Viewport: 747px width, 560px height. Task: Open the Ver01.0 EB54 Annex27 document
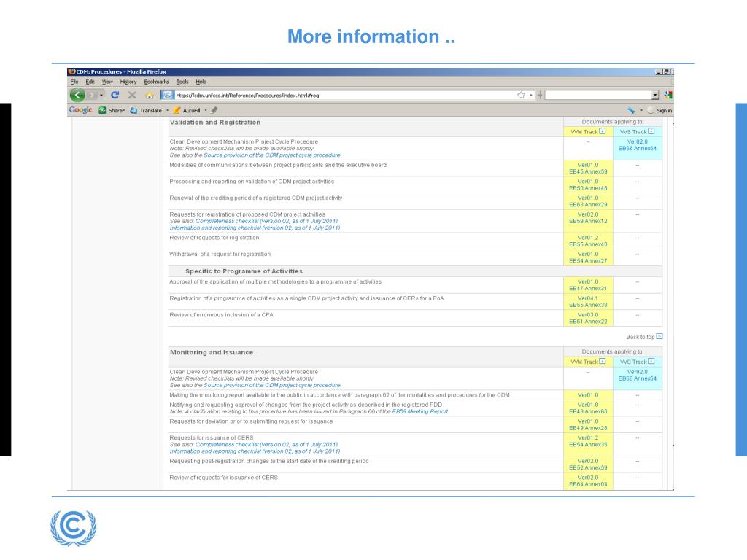click(588, 257)
